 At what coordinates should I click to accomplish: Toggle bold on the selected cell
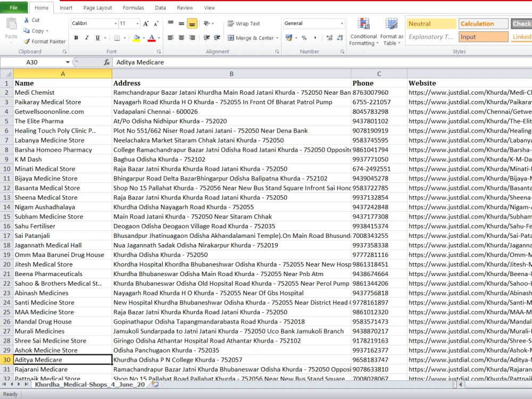pyautogui.click(x=76, y=38)
